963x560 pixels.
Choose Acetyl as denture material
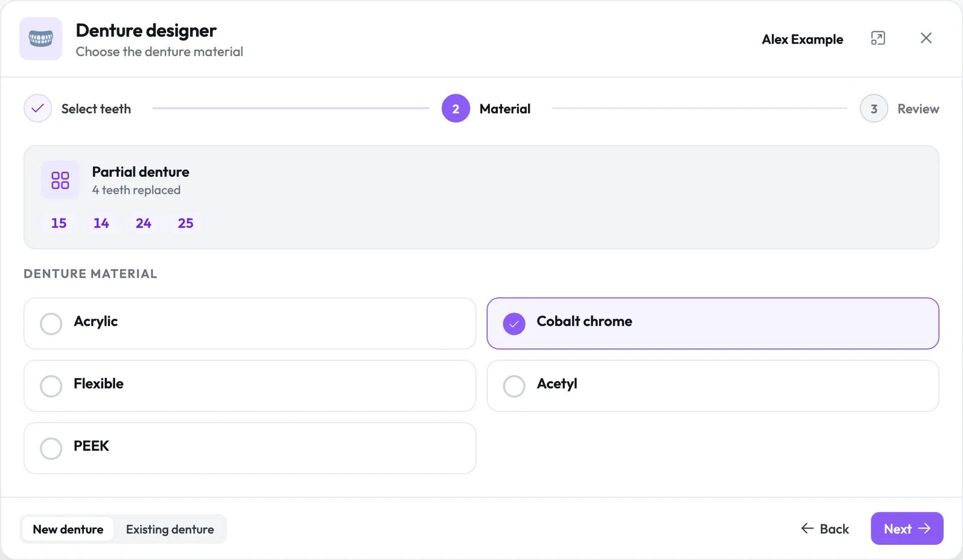[x=713, y=386]
